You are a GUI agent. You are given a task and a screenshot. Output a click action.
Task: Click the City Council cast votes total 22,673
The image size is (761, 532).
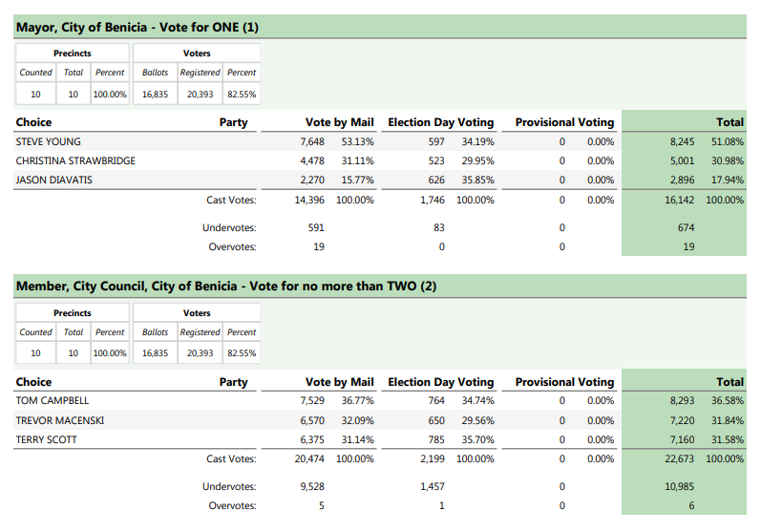(x=686, y=459)
